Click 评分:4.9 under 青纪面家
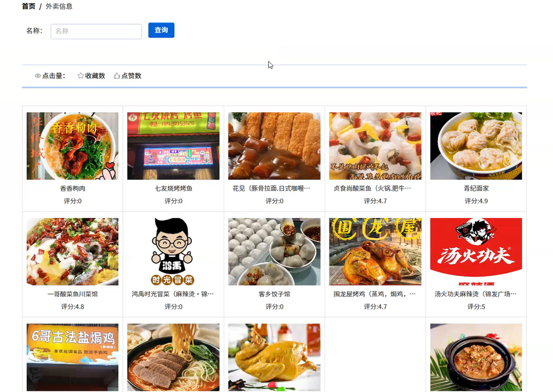The image size is (553, 392). 476,201
